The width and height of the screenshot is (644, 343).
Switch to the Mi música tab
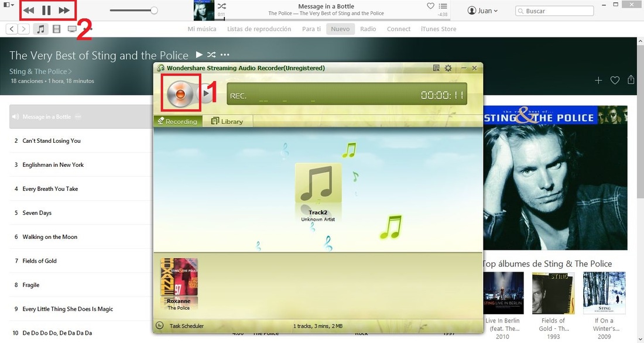pos(201,29)
